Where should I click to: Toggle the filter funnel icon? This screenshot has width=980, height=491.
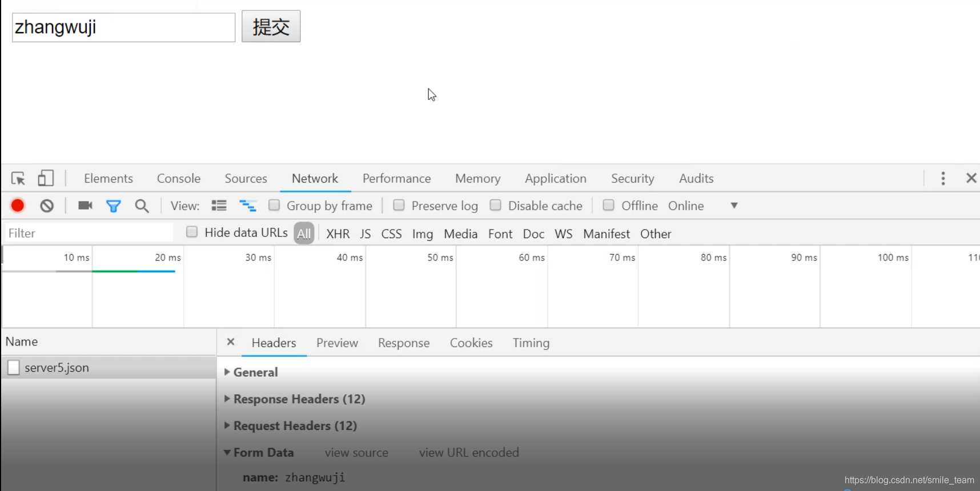coord(114,206)
